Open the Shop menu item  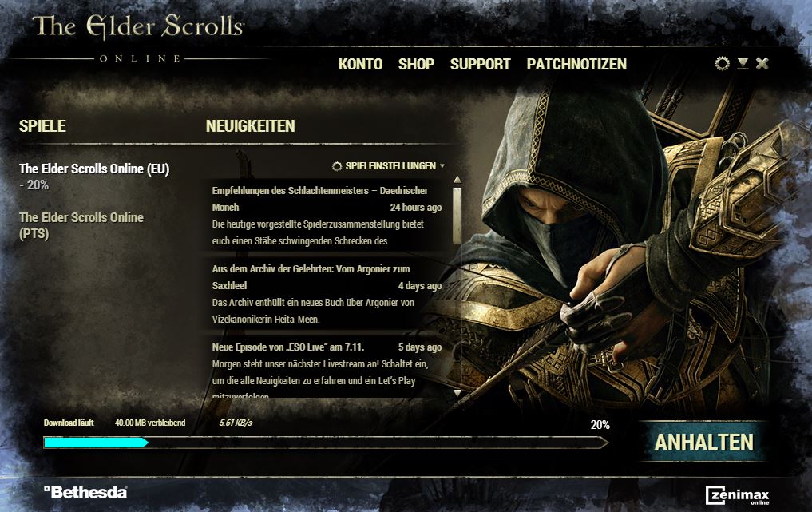pyautogui.click(x=416, y=64)
